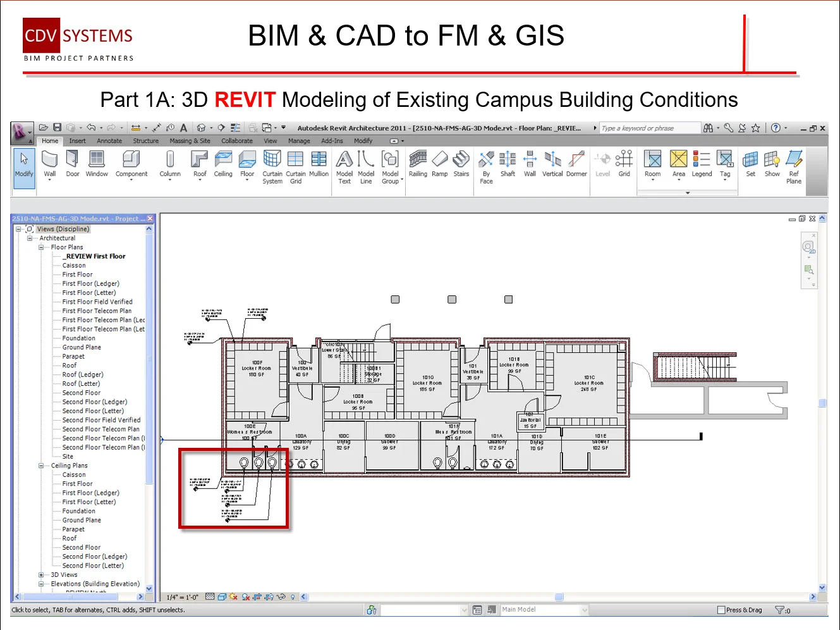The width and height of the screenshot is (840, 630).
Task: Click the drawing area horizontal scrollbar thumb
Action: [x=559, y=596]
